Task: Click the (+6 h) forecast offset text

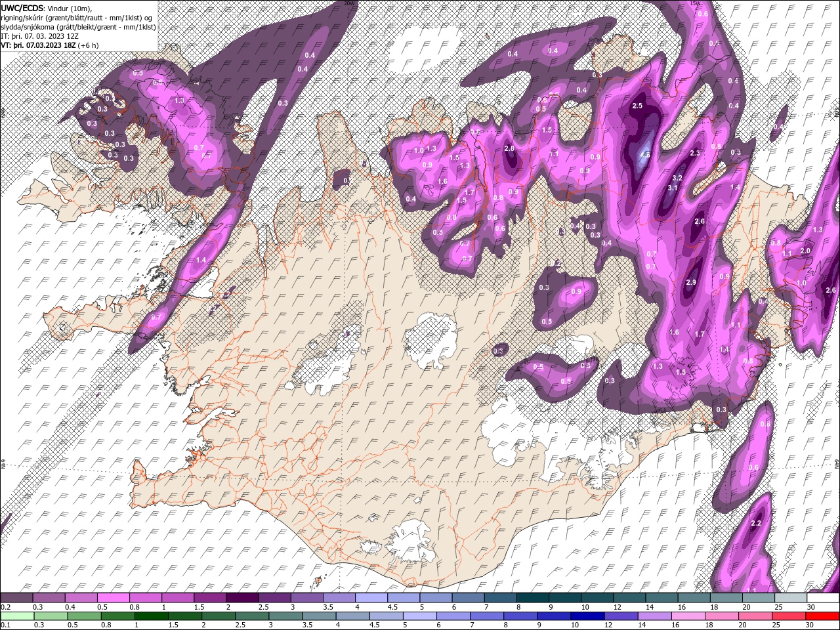Action: (x=88, y=45)
